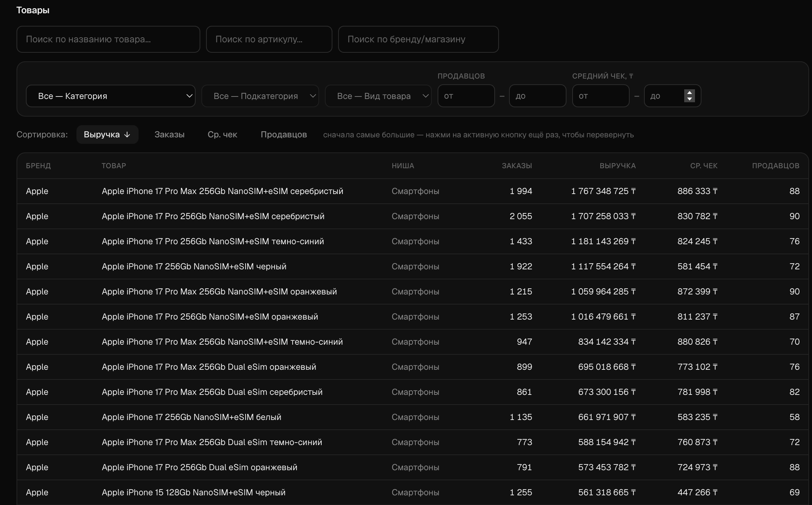The image size is (812, 505).
Task: Click revenue value '673 300 156 ₸'
Action: (x=607, y=392)
